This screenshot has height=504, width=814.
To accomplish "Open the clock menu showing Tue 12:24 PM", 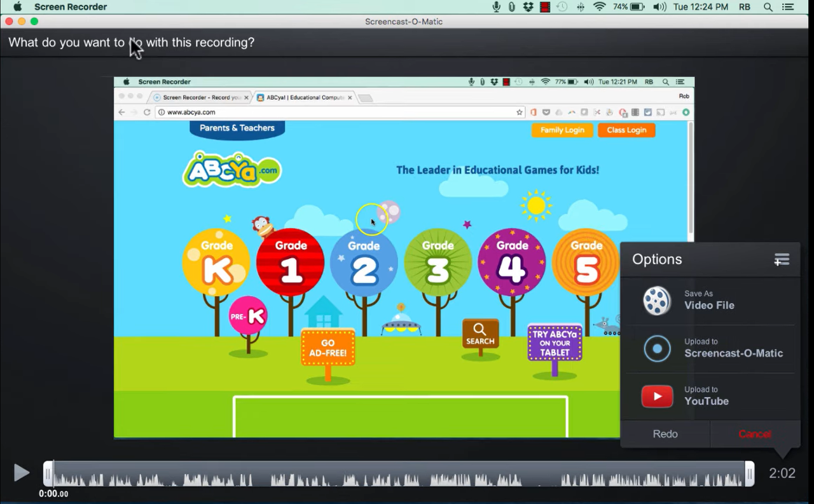I will [700, 7].
